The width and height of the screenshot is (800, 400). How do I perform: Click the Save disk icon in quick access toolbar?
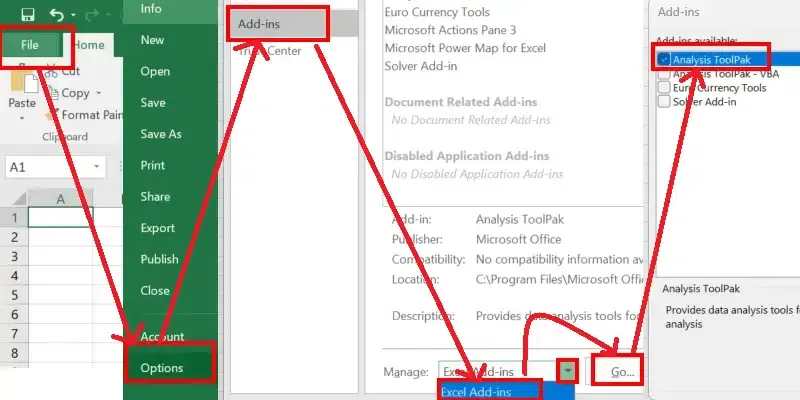pyautogui.click(x=28, y=14)
